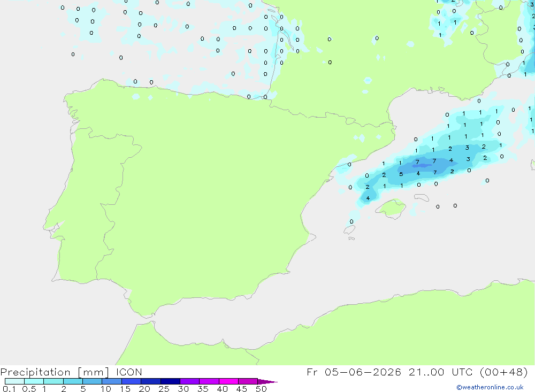Click the "21..00 UTC" time text

(440, 372)
